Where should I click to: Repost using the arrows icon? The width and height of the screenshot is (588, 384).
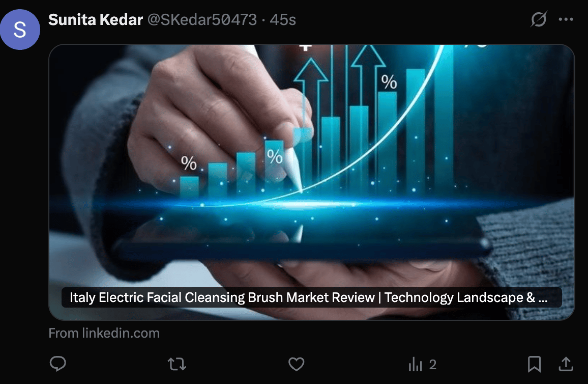click(x=177, y=364)
